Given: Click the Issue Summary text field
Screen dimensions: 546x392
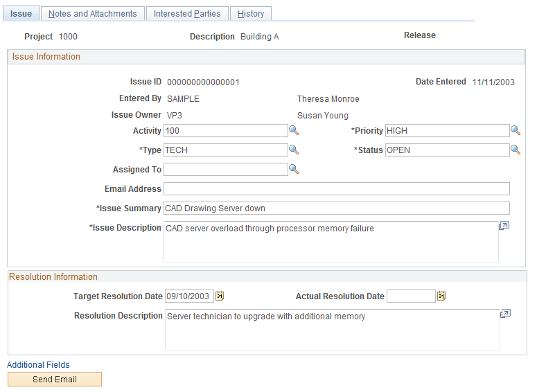Looking at the screenshot, I should tap(337, 208).
